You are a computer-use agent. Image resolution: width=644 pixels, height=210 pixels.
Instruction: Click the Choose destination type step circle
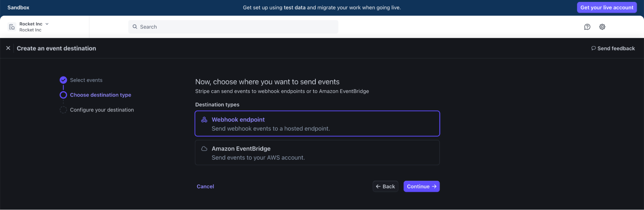coord(63,95)
